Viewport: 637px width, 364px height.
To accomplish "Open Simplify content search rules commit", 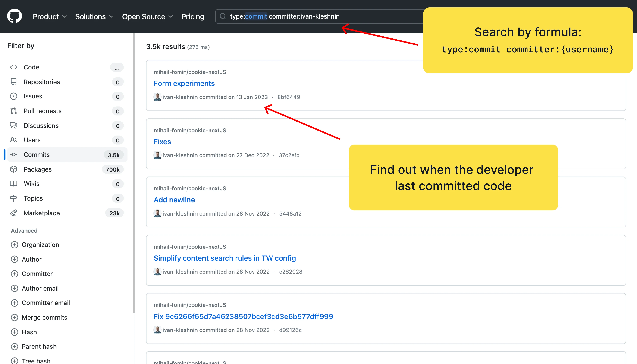I will click(x=225, y=258).
